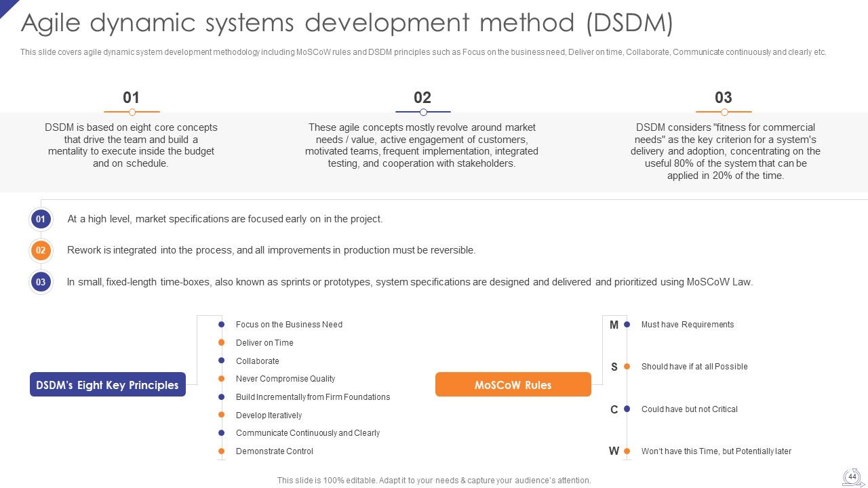Select 'Won't have this Time, but Potentially later'
Image resolution: width=868 pixels, height=488 pixels.
coord(716,451)
